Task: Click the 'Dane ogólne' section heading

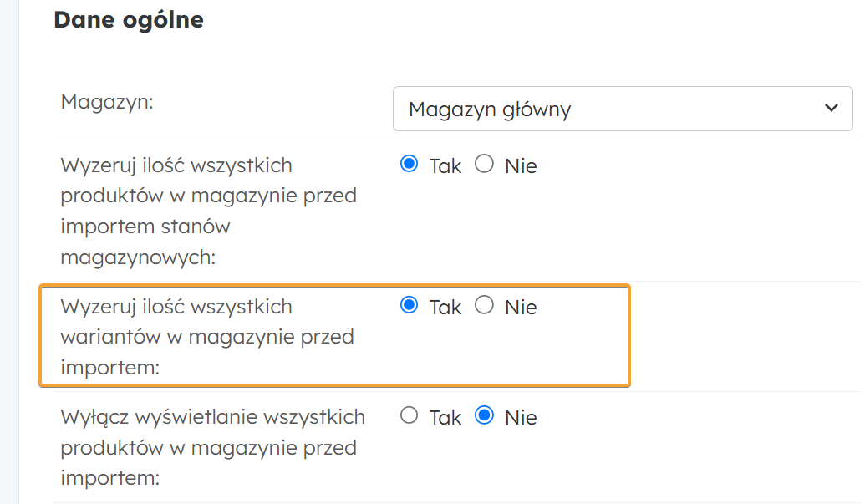Action: point(129,19)
